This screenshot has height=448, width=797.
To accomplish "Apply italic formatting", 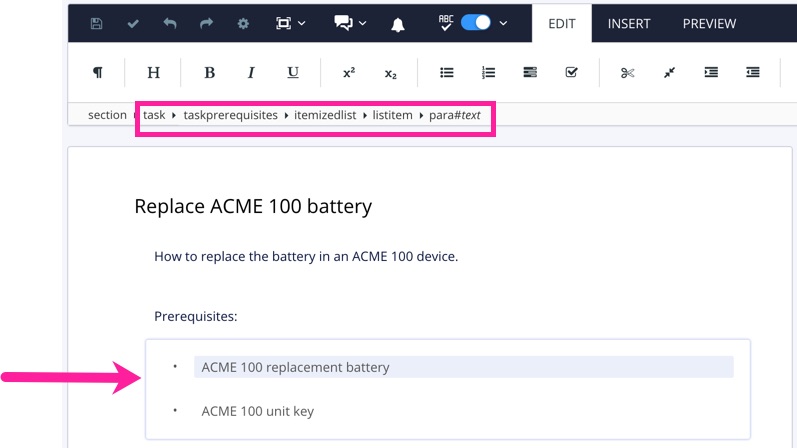I will [x=251, y=72].
